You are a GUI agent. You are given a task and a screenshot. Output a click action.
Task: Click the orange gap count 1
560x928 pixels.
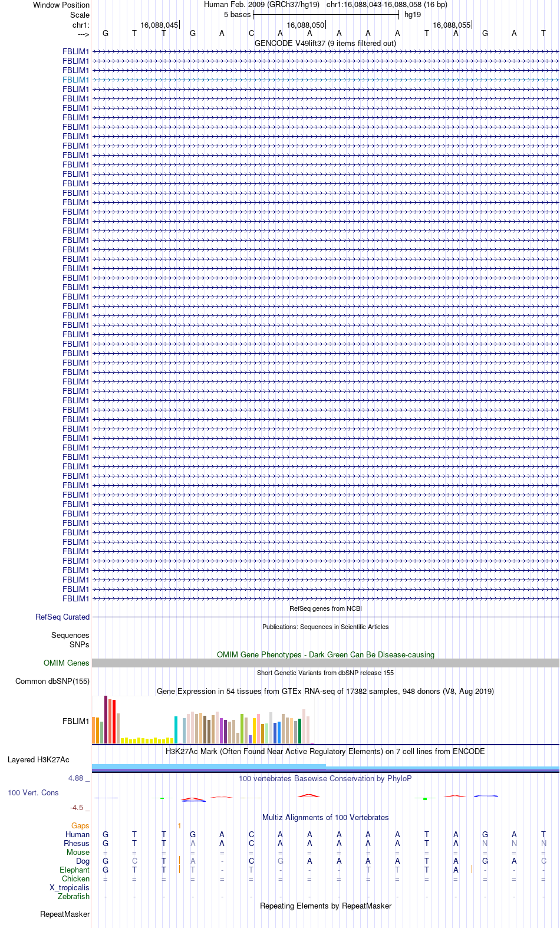(179, 825)
